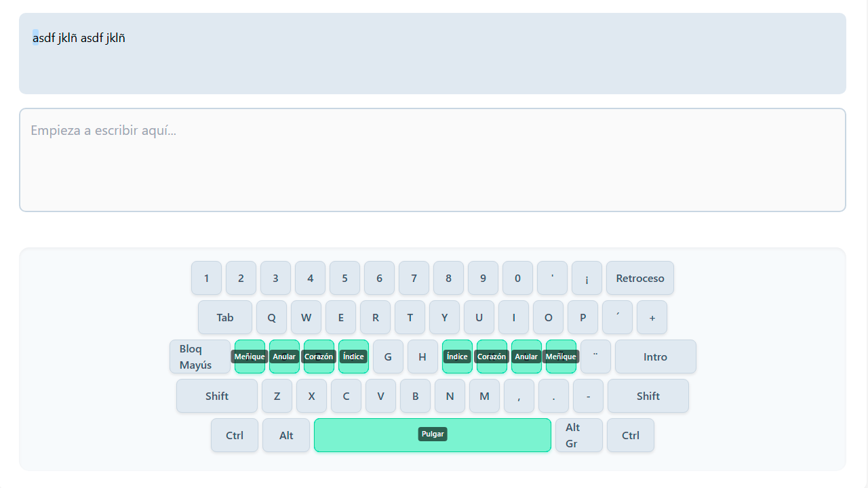Click the plus + key
Image resolution: width=868 pixels, height=488 pixels.
click(652, 317)
